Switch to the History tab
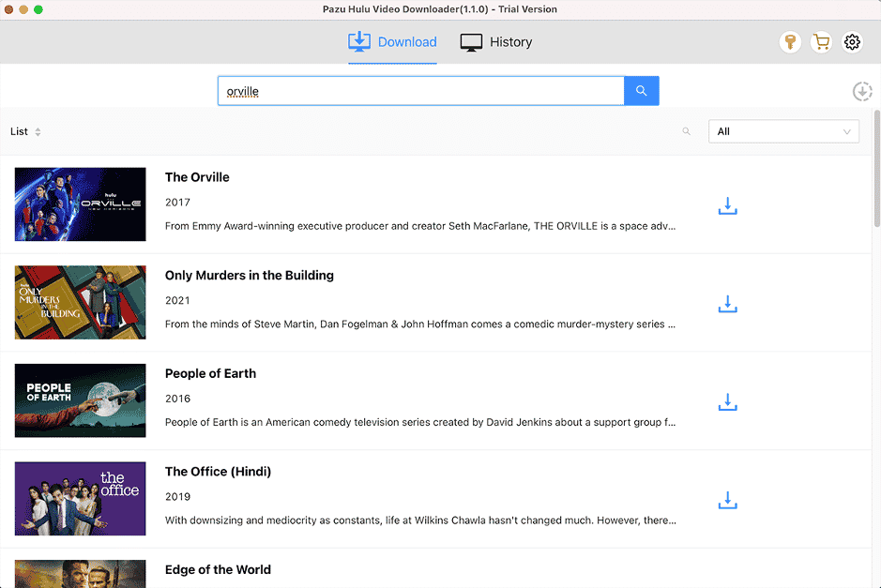This screenshot has height=588, width=881. click(495, 42)
